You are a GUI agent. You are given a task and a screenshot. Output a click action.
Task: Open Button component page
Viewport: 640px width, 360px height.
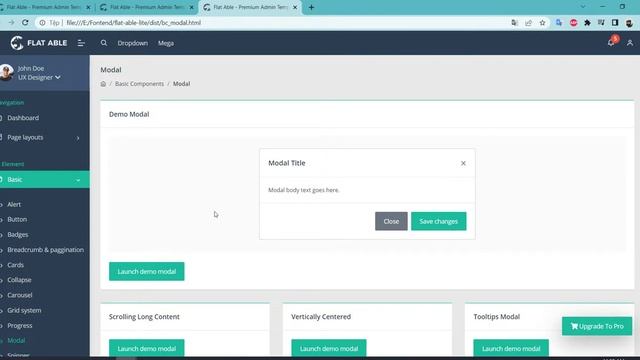click(17, 220)
